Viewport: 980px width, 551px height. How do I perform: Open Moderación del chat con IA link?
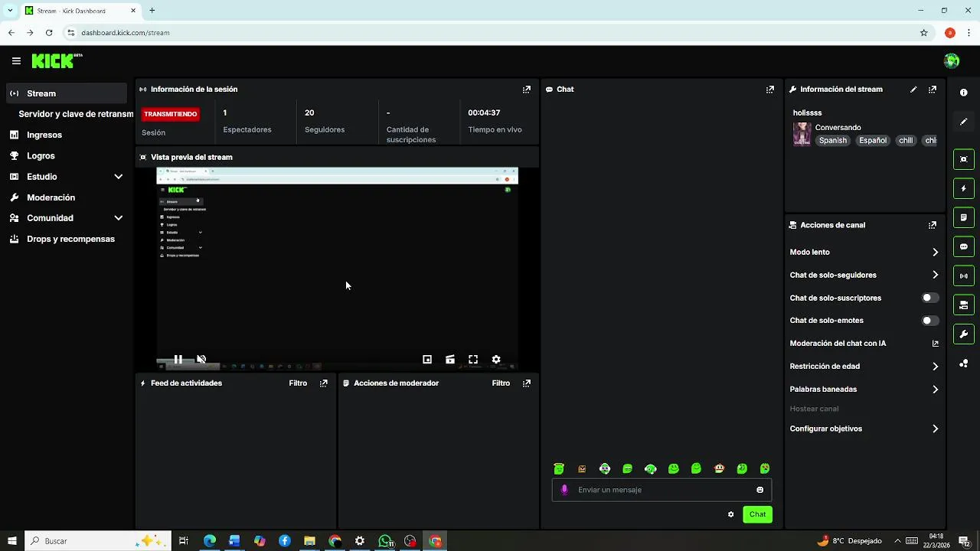[935, 344]
